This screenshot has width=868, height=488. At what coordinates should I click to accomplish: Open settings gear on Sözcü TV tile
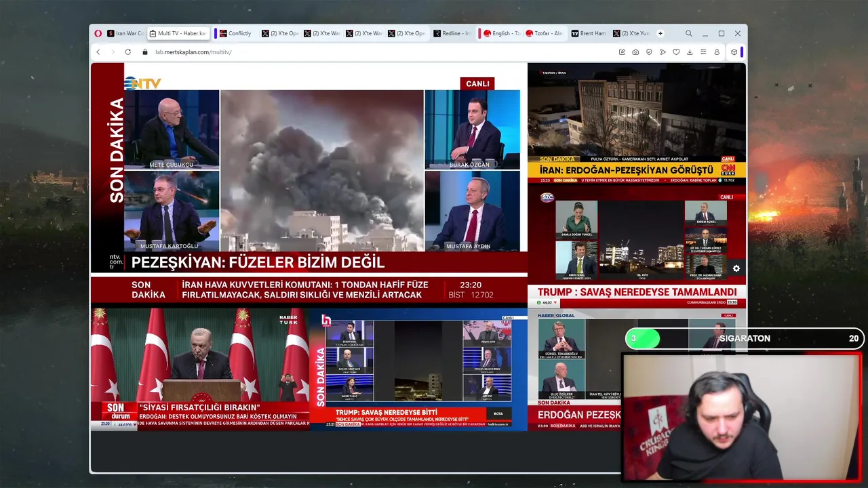click(x=736, y=268)
